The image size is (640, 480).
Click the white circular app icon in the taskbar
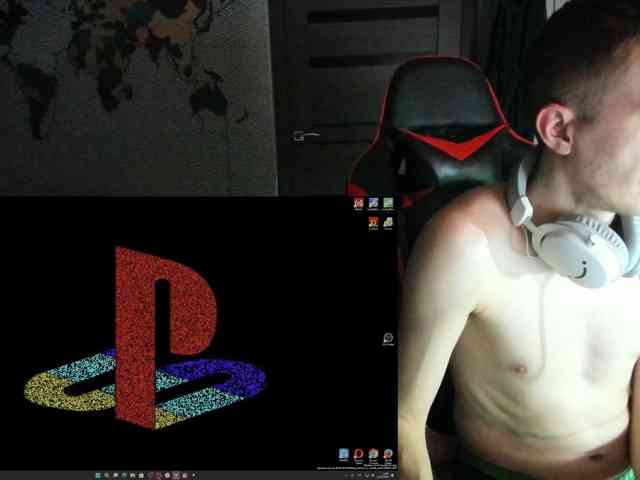click(x=167, y=476)
